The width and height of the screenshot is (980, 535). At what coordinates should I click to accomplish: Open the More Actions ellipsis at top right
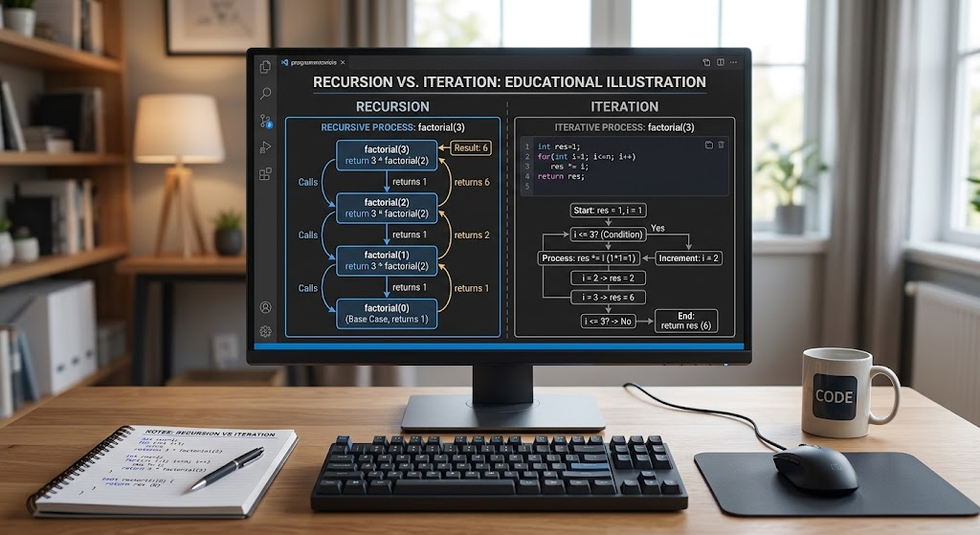[x=733, y=62]
